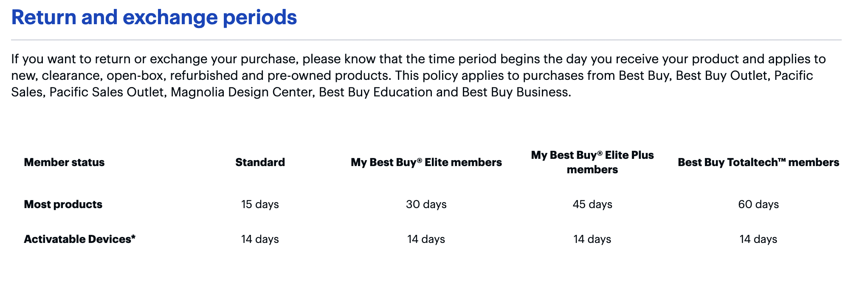Screen dimensions: 868x282
Task: Click the 45 days Elite Plus cell
Action: coord(592,204)
